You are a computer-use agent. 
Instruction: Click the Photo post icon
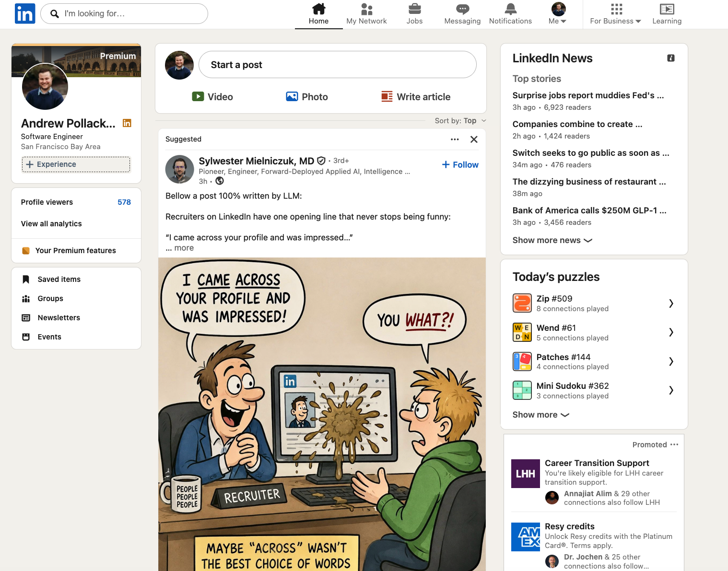[x=292, y=96]
